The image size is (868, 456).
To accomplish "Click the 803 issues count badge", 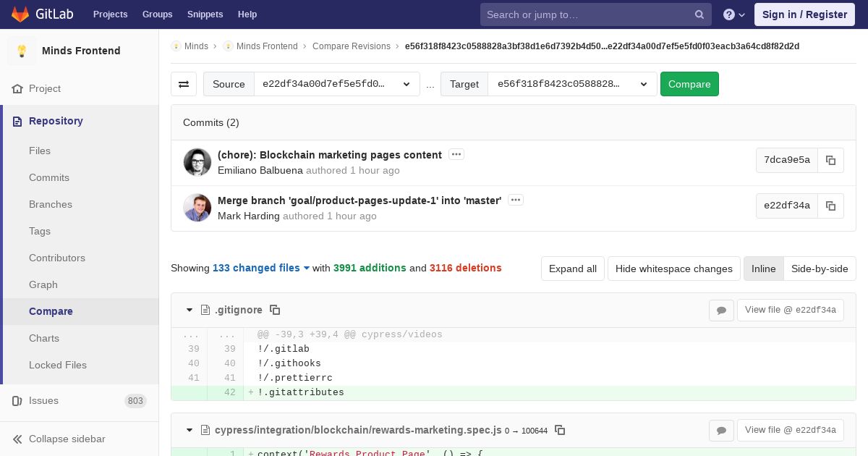I will tap(135, 400).
